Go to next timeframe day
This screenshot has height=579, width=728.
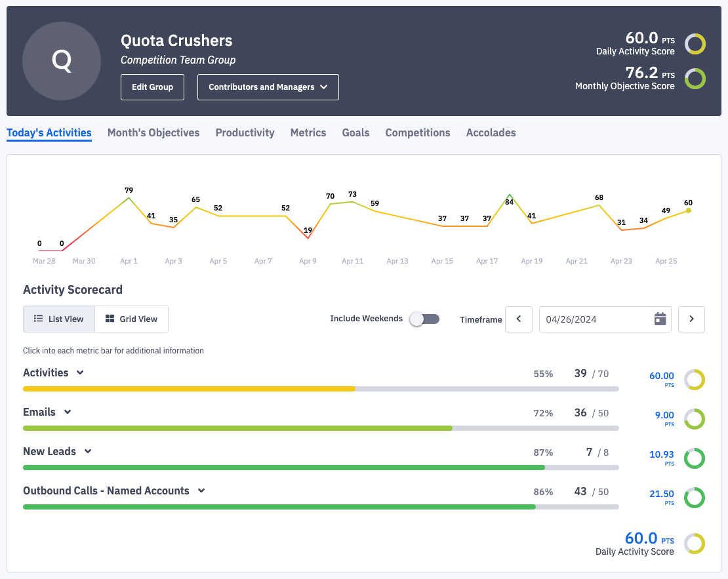(x=691, y=319)
